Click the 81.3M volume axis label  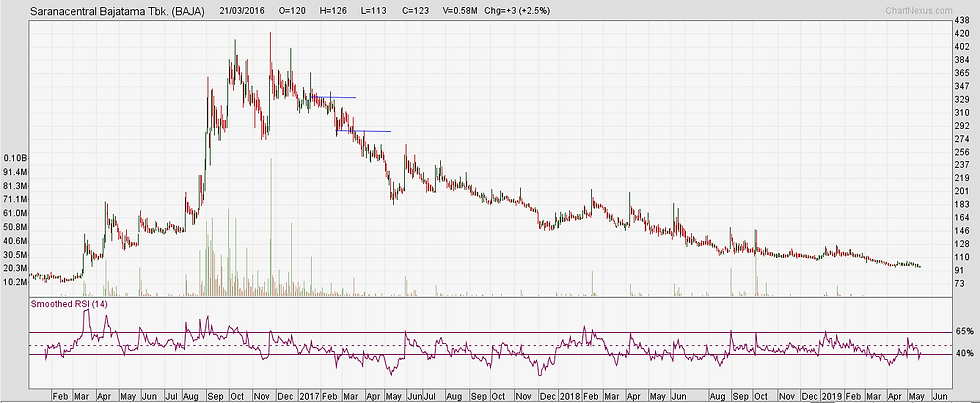[16, 186]
